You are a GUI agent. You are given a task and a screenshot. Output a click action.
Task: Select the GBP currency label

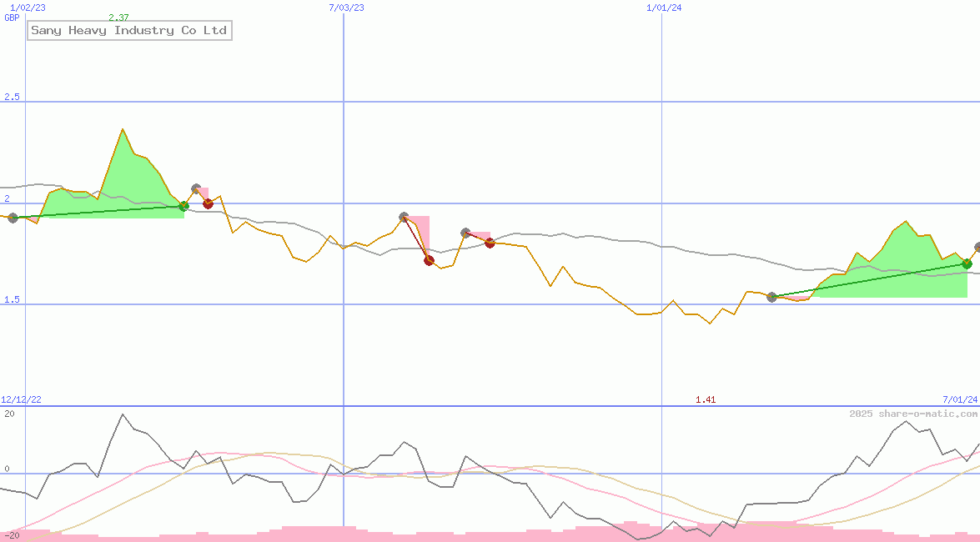[12, 18]
